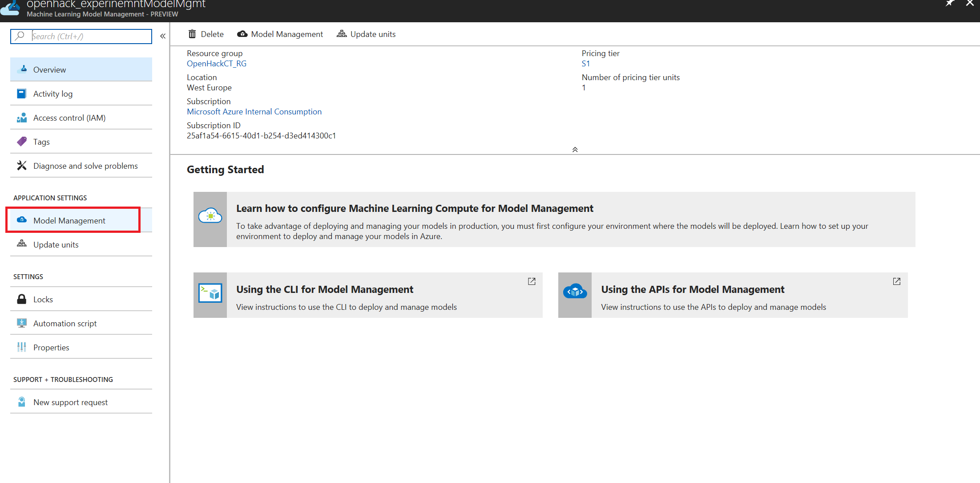Screen dimensions: 980x483
Task: Open Model Management from the top toolbar
Action: click(280, 34)
